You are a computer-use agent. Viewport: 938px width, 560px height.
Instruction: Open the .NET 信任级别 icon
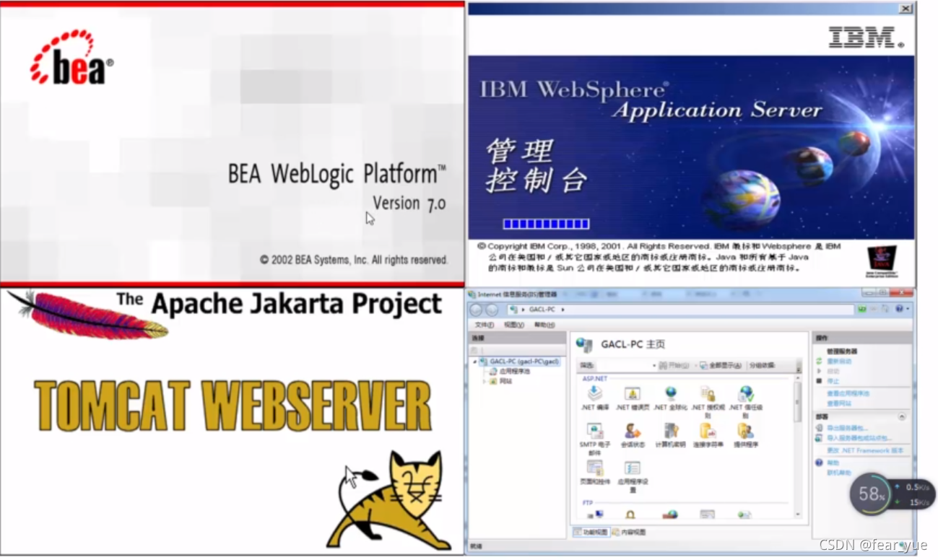point(746,395)
